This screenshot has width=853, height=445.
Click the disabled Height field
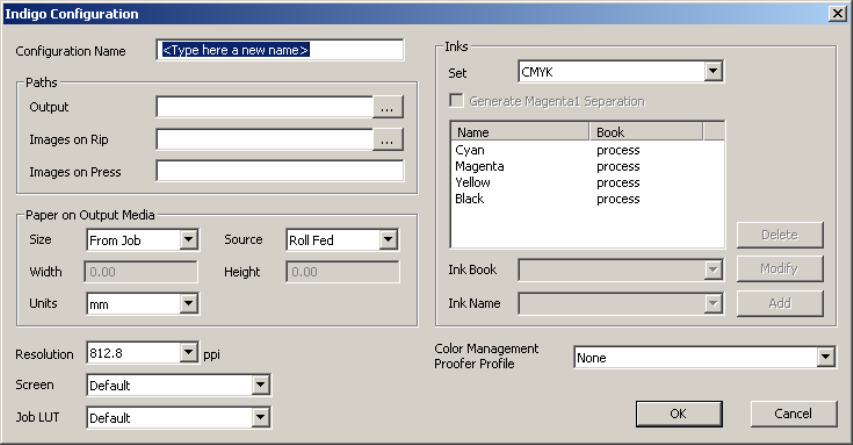[343, 271]
